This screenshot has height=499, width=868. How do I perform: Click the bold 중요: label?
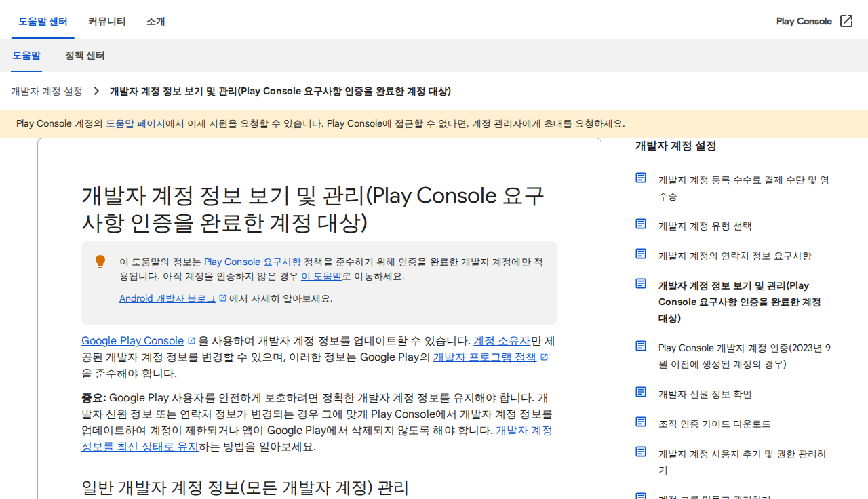point(94,398)
